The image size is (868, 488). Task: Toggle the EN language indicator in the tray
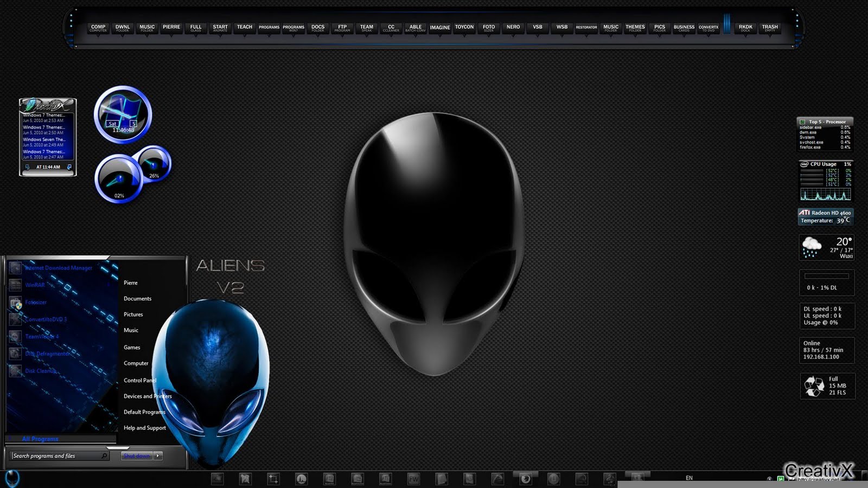point(689,478)
